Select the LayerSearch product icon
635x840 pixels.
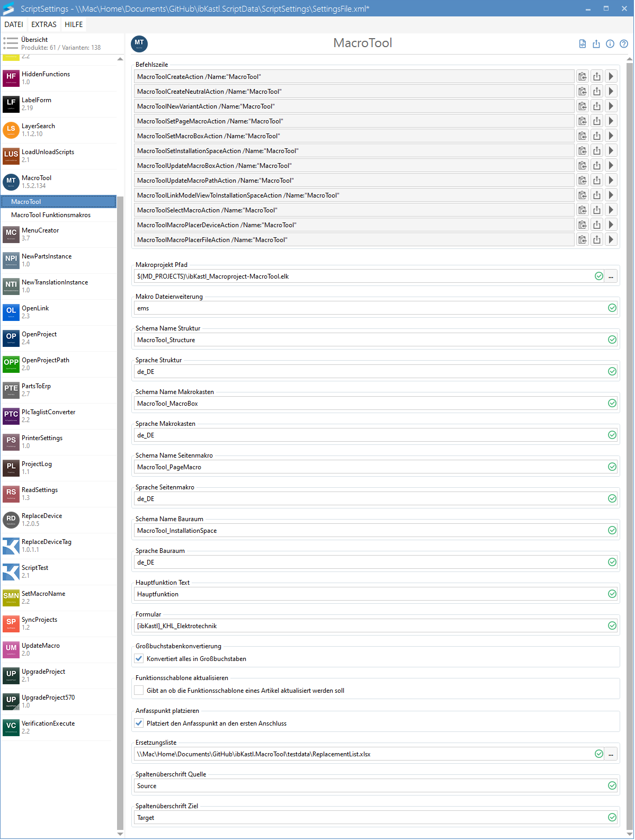(11, 130)
